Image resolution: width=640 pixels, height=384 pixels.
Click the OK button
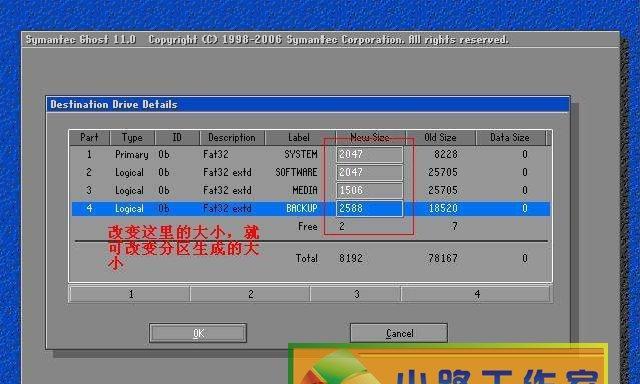198,333
